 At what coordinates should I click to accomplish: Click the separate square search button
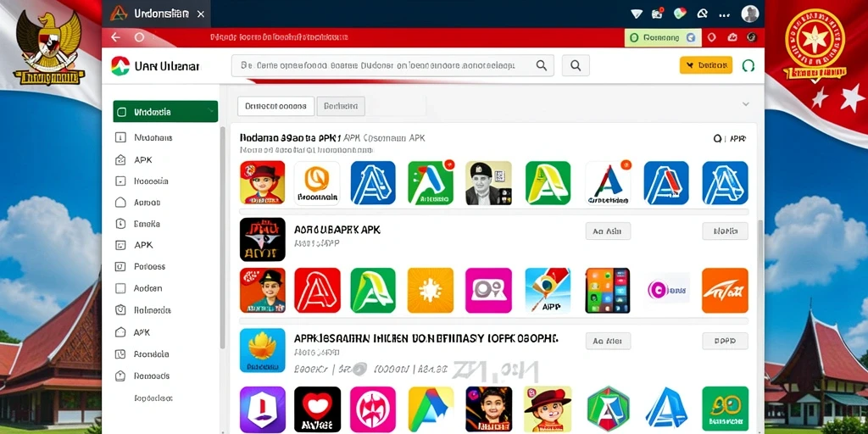tap(576, 65)
